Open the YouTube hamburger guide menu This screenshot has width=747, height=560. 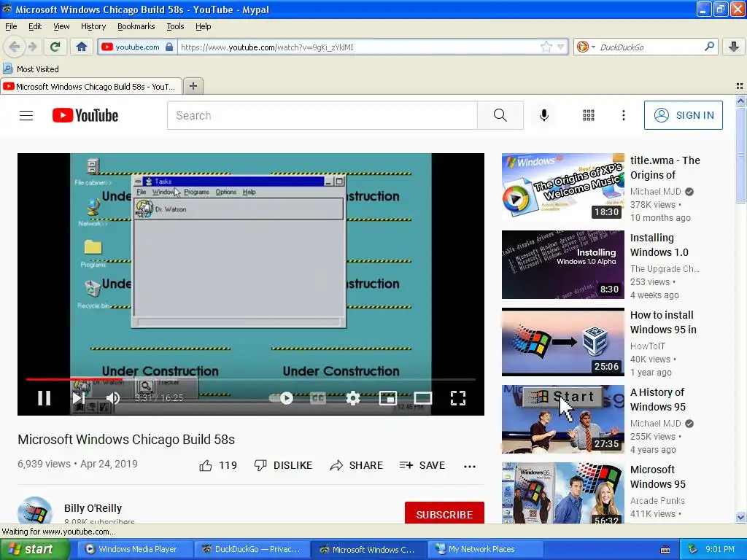pyautogui.click(x=26, y=115)
